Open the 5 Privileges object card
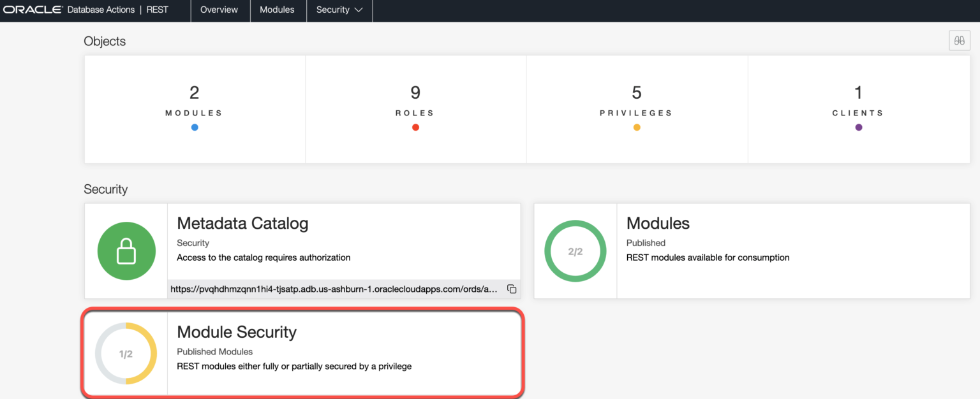 (x=637, y=109)
